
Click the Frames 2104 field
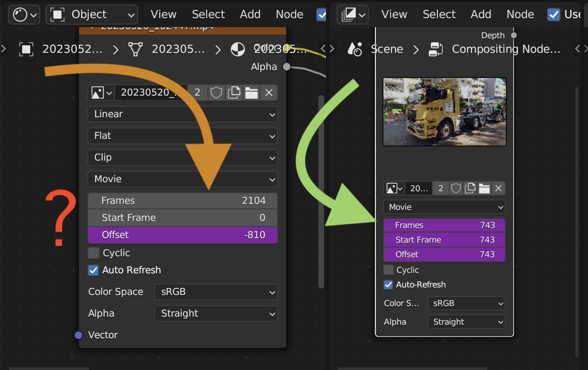coord(182,201)
